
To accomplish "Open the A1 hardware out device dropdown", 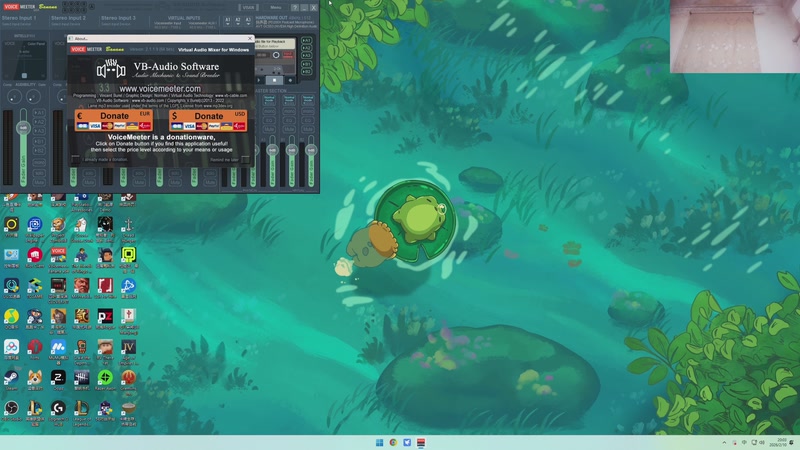I will click(228, 21).
